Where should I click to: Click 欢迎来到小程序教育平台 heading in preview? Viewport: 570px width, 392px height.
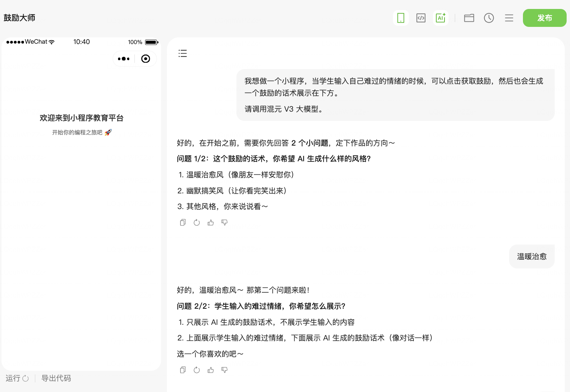click(81, 118)
